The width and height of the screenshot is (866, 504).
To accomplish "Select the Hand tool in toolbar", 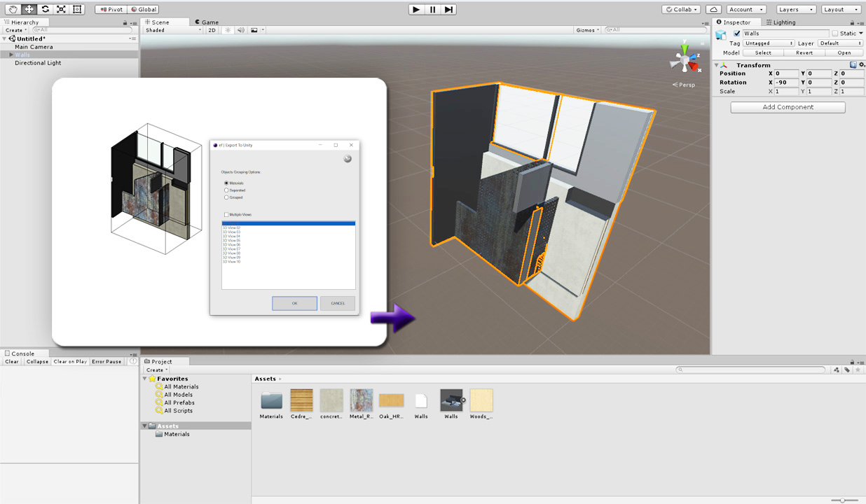I will coord(13,10).
